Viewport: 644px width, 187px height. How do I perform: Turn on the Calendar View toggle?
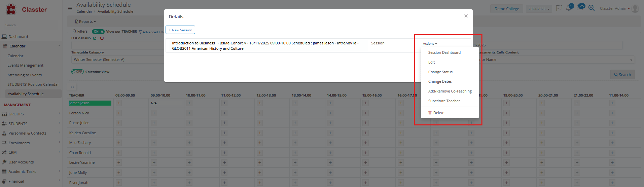click(77, 72)
